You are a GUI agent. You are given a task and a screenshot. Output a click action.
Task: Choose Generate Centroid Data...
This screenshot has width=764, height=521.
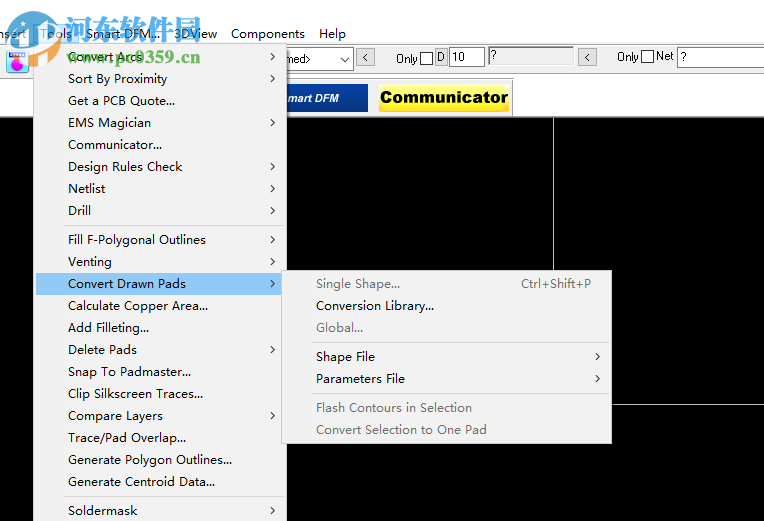160,482
